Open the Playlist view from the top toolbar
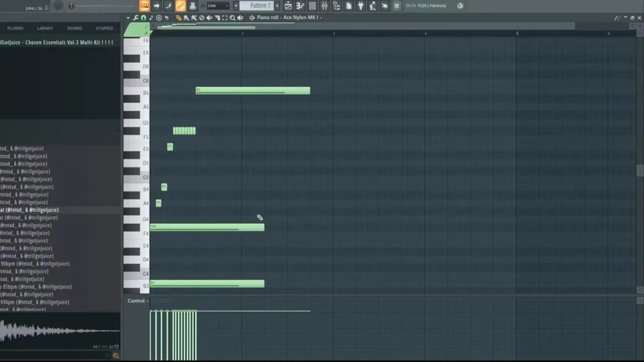 click(288, 6)
